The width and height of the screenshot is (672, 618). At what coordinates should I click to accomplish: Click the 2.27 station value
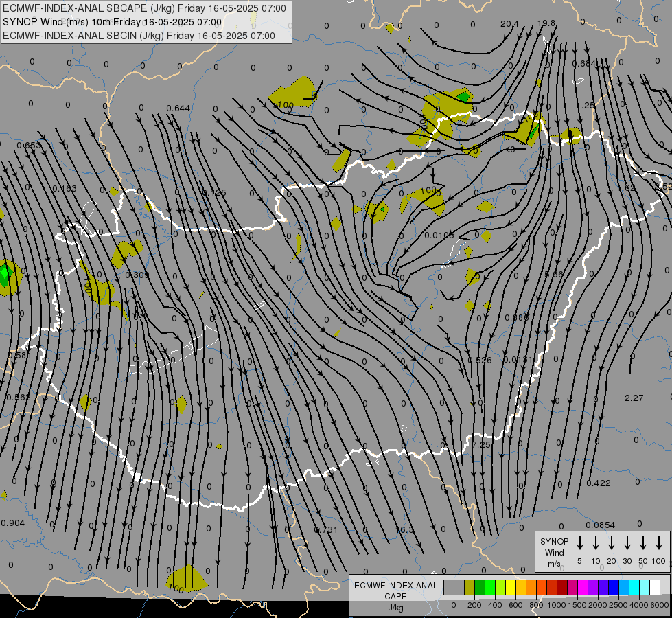click(x=634, y=398)
